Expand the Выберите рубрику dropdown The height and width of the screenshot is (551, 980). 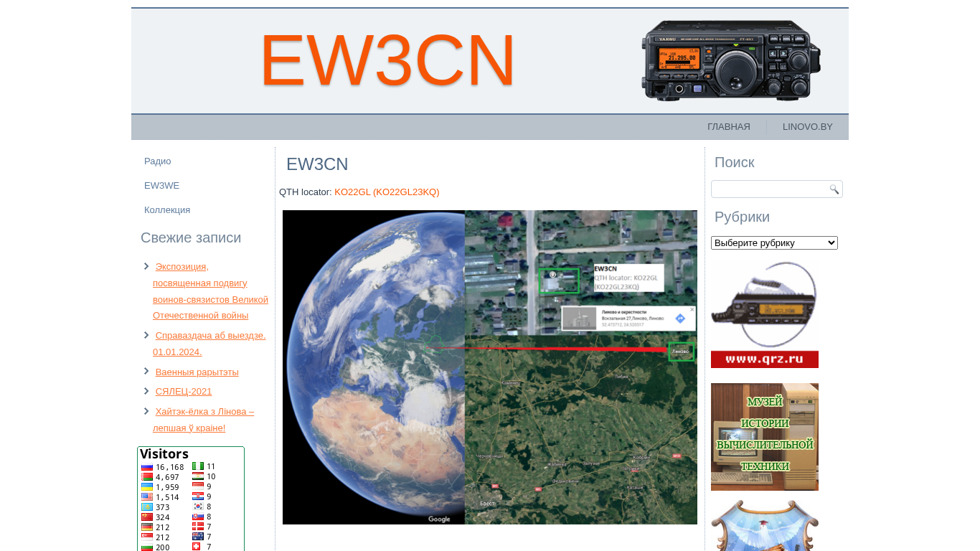click(774, 243)
